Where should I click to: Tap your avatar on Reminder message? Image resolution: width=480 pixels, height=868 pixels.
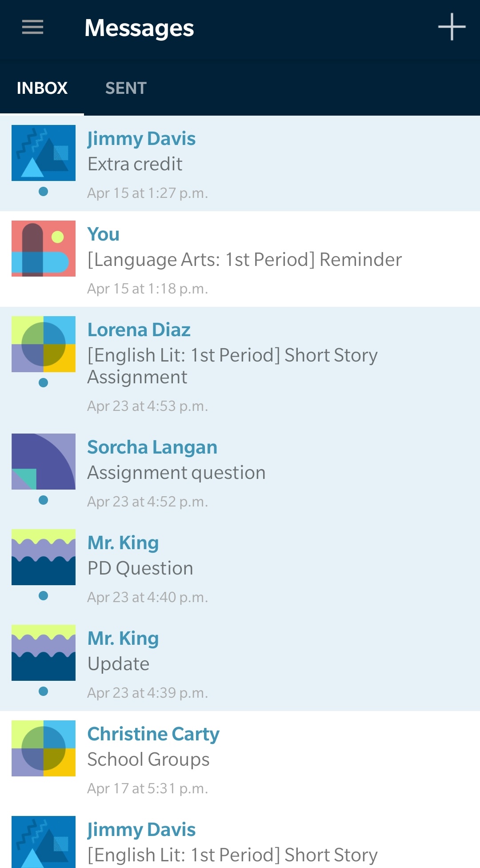tap(44, 249)
